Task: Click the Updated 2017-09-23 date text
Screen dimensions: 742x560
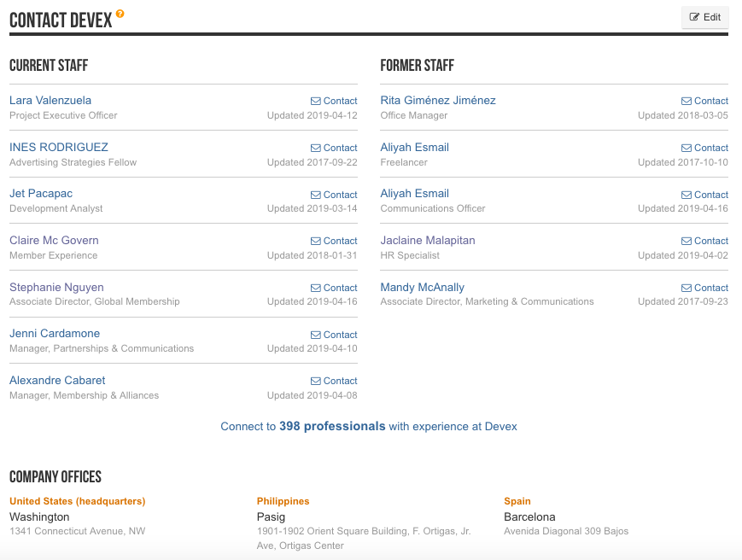Action: tap(683, 301)
